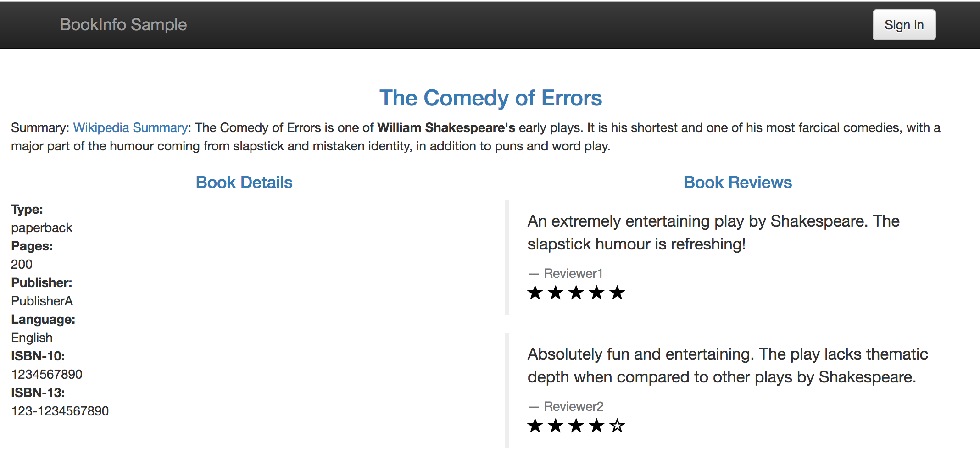Click the Reviewer1 name

tap(573, 273)
